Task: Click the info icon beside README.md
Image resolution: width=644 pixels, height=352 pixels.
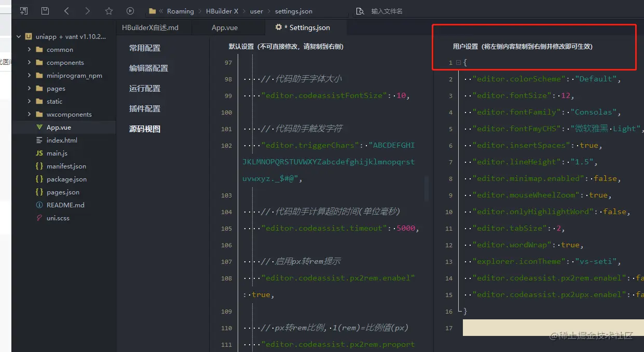Action: [x=39, y=205]
